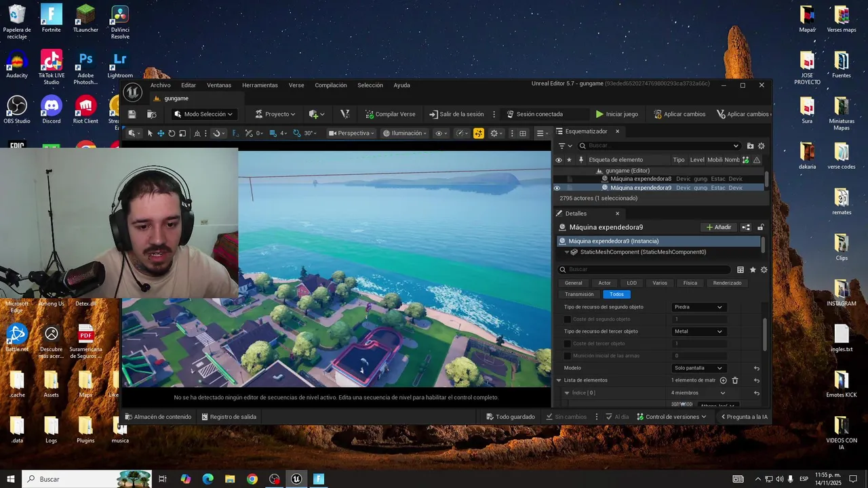The image size is (868, 488).
Task: Collapse the Lista de elementos section
Action: pos(559,380)
